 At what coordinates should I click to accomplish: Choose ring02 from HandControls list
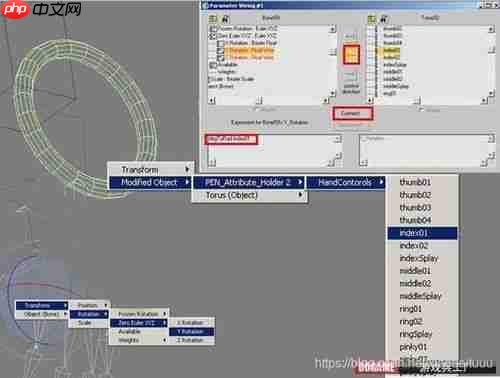[x=422, y=322]
